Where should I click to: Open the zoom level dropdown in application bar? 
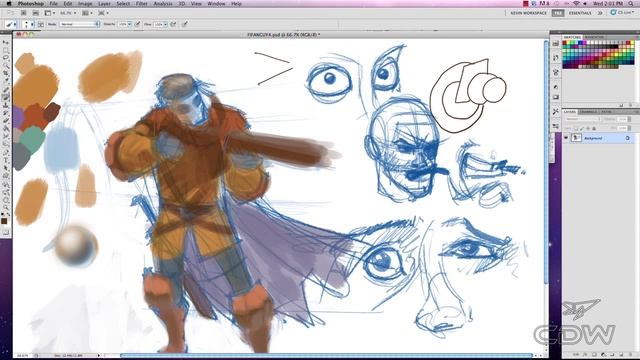click(x=68, y=13)
